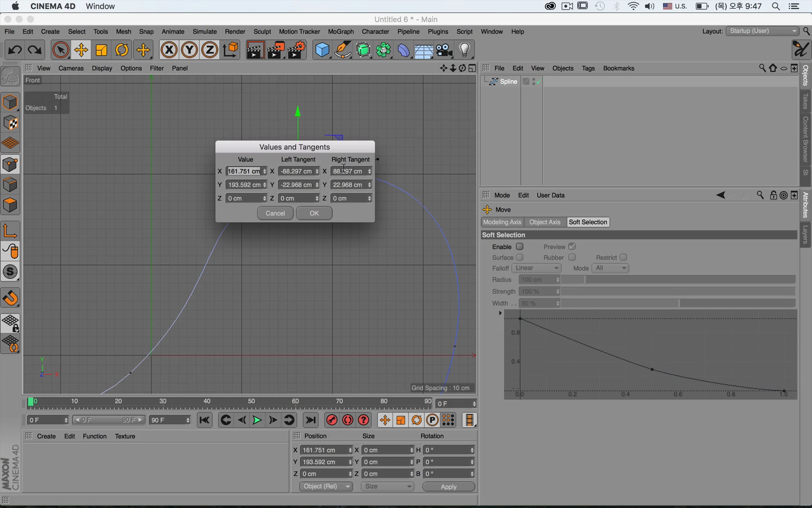Open the spline Pen tool

click(342, 50)
